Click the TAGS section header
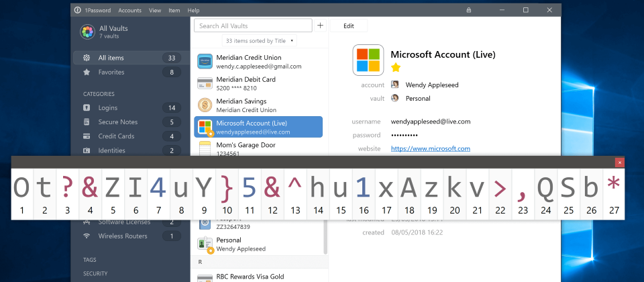Screen dimensions: 644x282 click(x=89, y=260)
